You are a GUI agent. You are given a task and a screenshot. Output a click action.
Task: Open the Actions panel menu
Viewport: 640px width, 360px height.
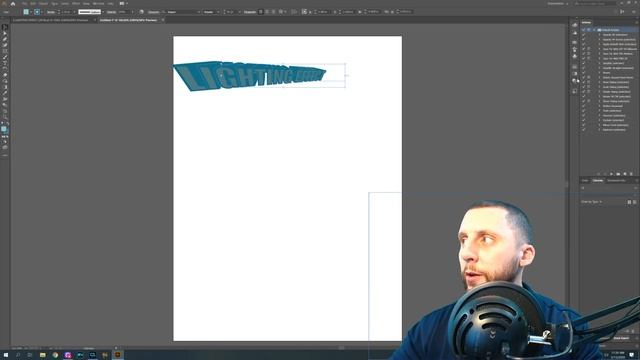pyautogui.click(x=636, y=22)
